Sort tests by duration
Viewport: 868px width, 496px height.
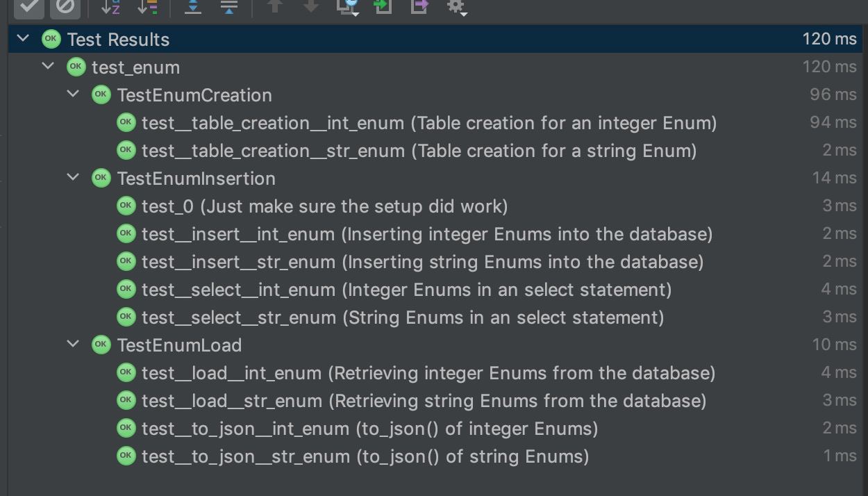pos(147,6)
